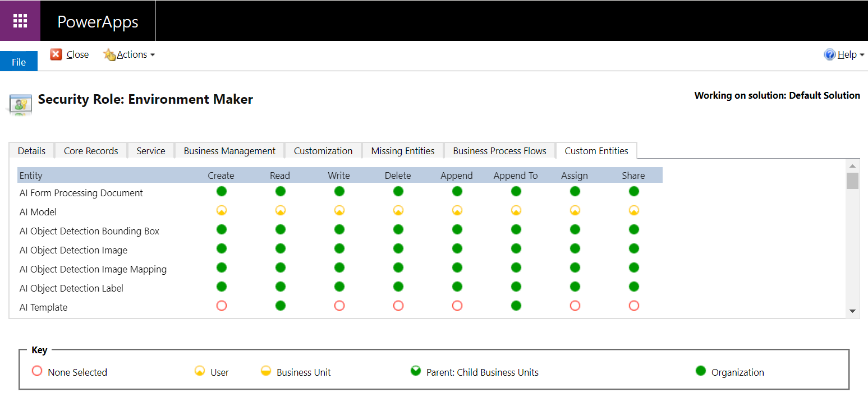
Task: Click the PowerApps title link
Action: coord(98,21)
